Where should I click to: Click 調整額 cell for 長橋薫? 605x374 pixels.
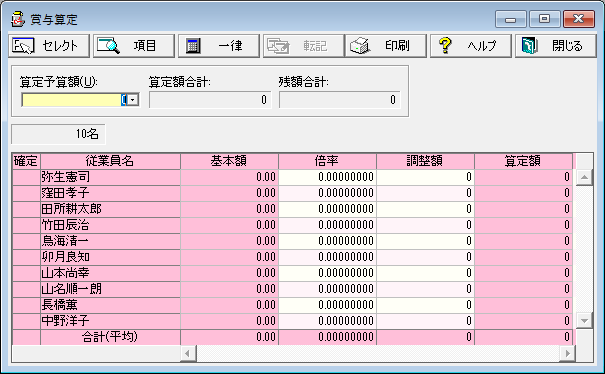point(425,305)
